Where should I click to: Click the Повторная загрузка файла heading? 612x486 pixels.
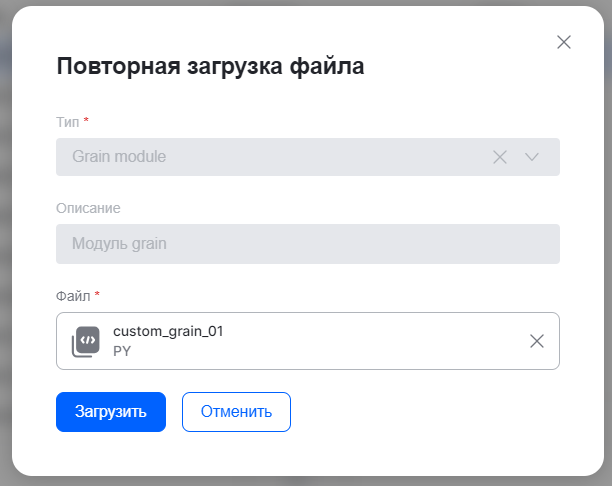[210, 67]
